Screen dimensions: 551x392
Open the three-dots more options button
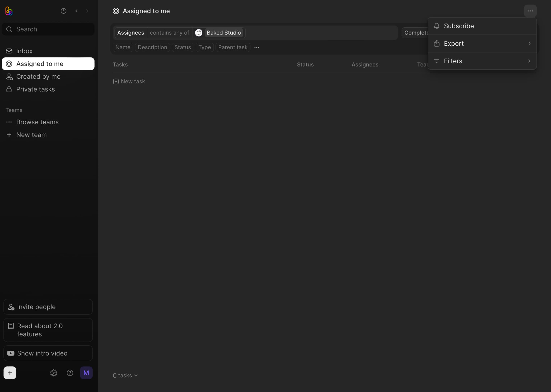pyautogui.click(x=530, y=11)
